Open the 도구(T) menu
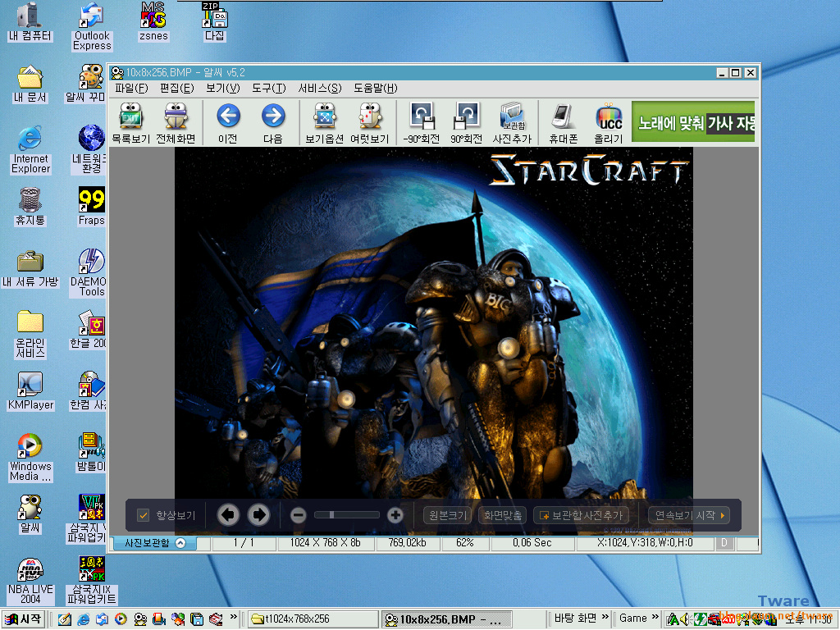Viewport: 840px width, 630px height. point(269,89)
